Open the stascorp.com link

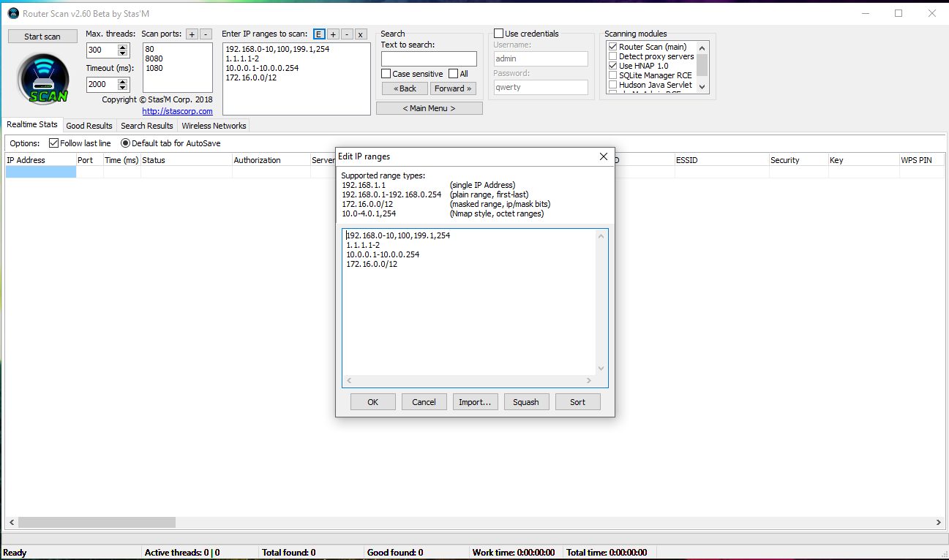coord(178,111)
